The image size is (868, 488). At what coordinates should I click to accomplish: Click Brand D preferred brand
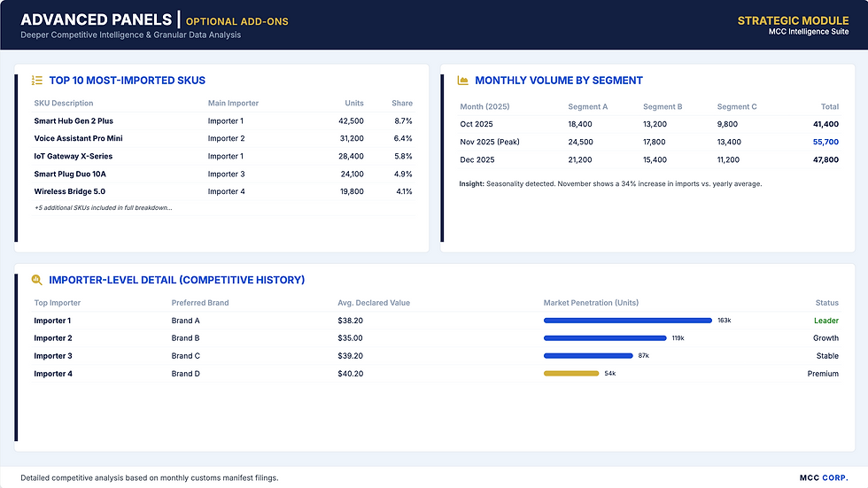click(x=185, y=374)
